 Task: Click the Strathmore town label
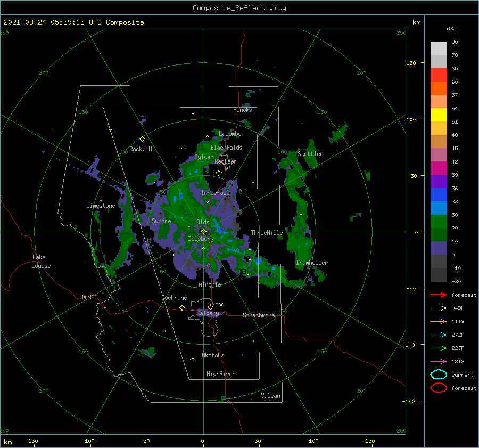tap(259, 315)
